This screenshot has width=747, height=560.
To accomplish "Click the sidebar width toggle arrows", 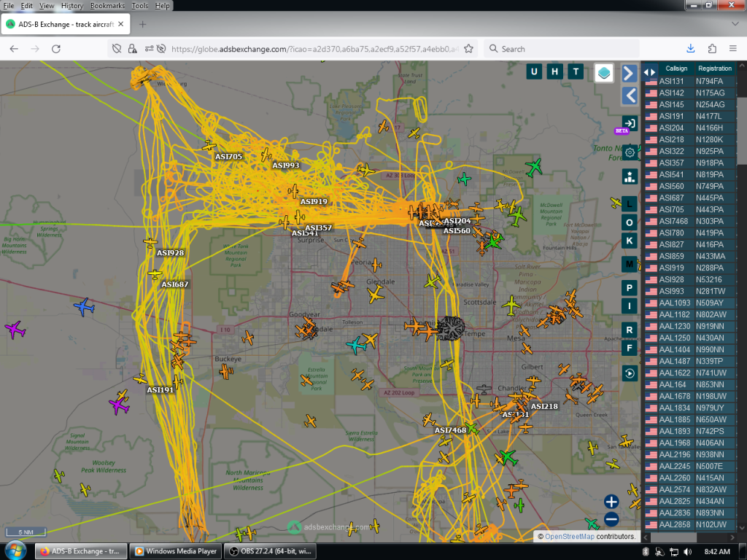I will tap(649, 72).
